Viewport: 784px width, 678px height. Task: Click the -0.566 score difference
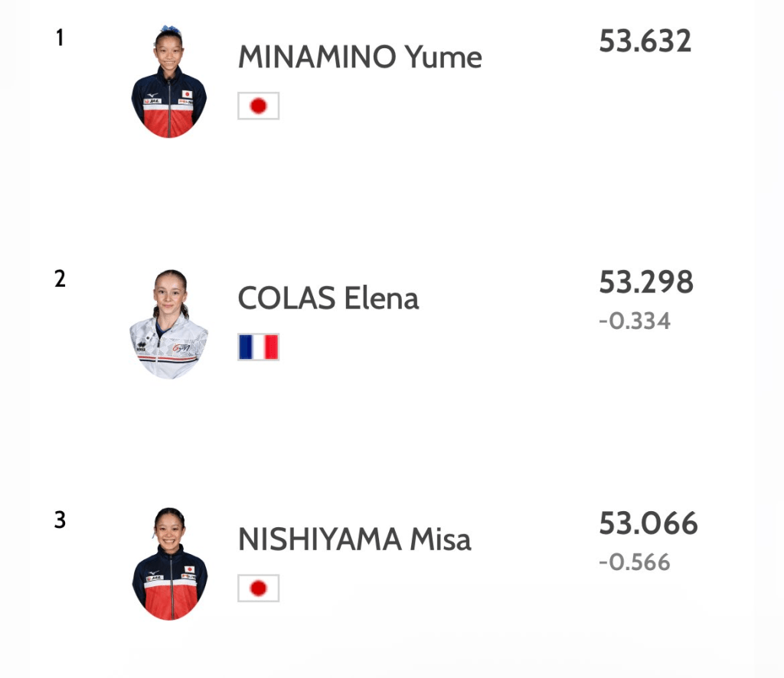(634, 562)
